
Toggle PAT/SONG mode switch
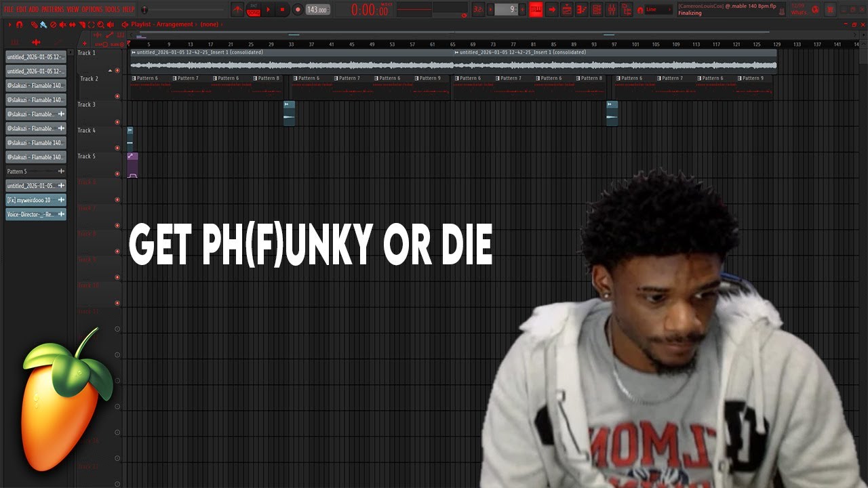253,9
